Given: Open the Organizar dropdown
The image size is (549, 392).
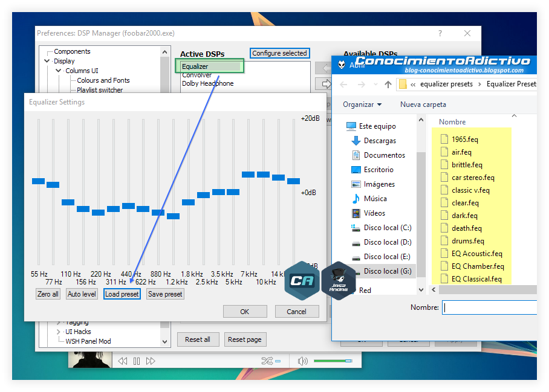Looking at the screenshot, I should point(362,104).
